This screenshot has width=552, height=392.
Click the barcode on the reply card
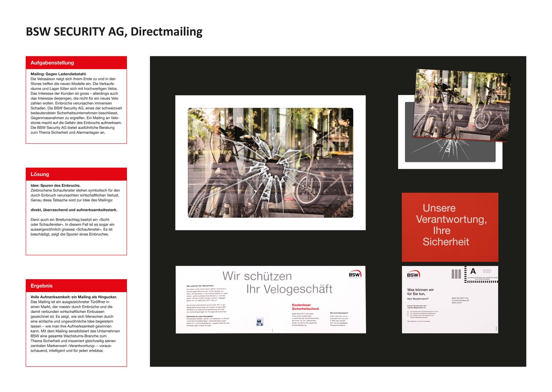[456, 274]
